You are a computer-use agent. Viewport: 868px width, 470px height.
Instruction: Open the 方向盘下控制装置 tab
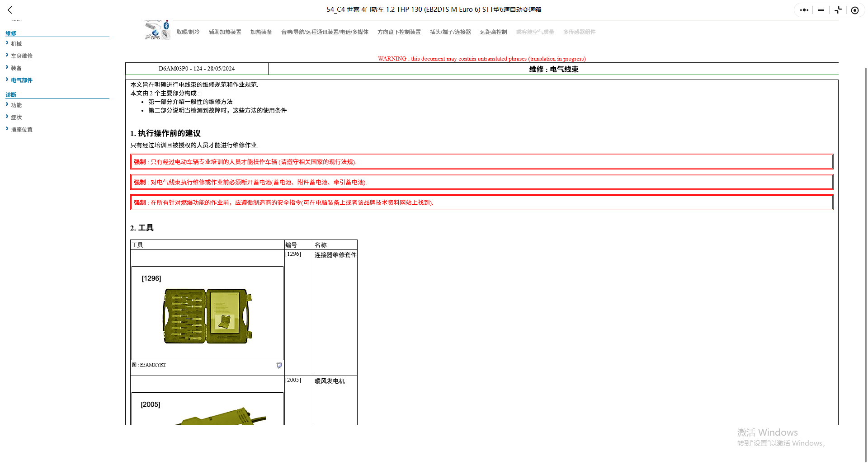[399, 32]
